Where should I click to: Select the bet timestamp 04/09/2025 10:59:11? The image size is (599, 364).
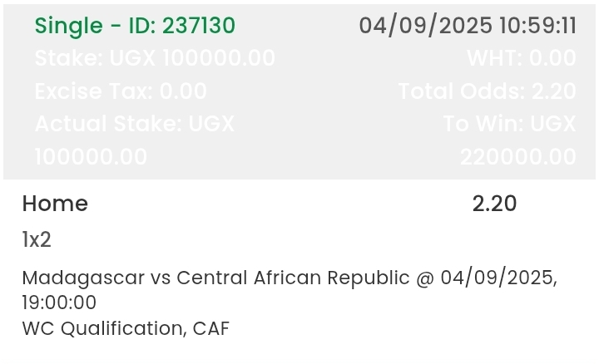pyautogui.click(x=468, y=26)
